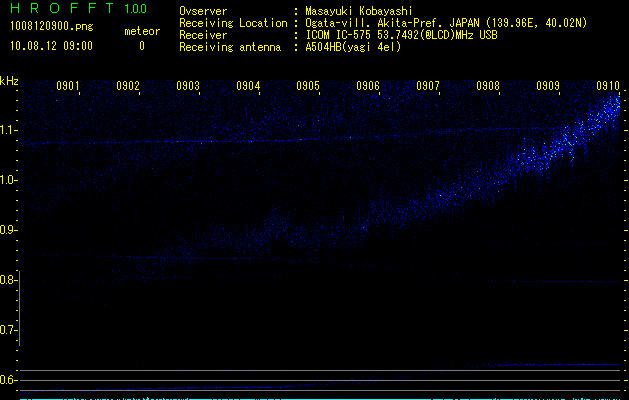Click the 0.9 frequency axis label
The image size is (629, 400).
point(8,230)
